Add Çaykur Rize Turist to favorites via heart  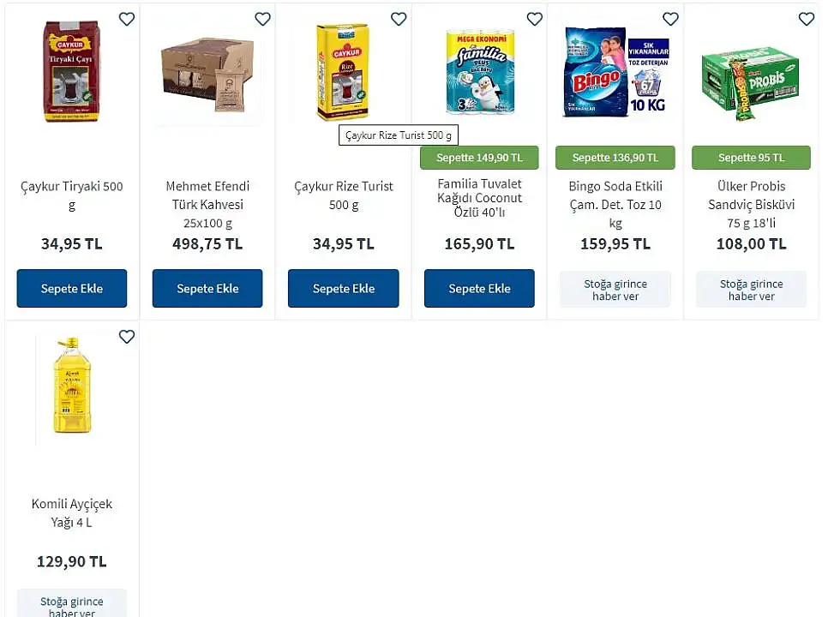399,19
